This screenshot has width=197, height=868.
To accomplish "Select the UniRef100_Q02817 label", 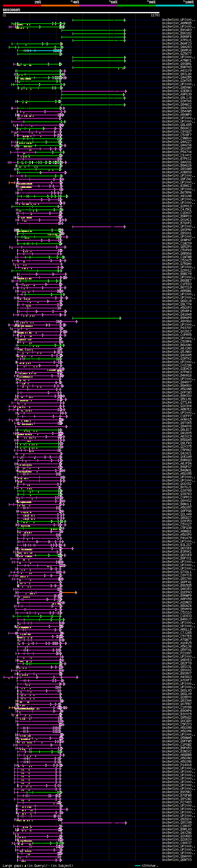I will click(x=177, y=332).
